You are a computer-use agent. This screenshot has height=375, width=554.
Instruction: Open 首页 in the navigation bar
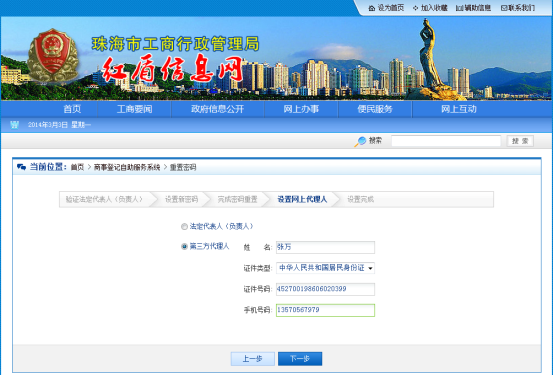coord(72,109)
